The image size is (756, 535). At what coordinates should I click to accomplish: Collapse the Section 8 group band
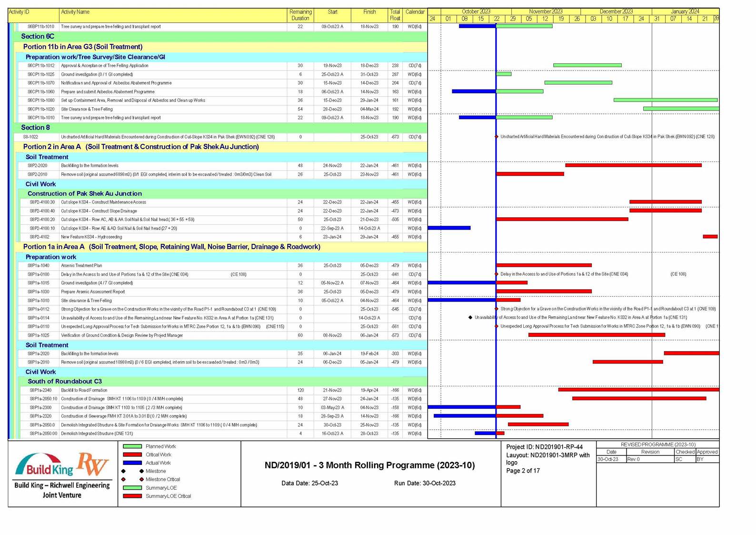35,127
